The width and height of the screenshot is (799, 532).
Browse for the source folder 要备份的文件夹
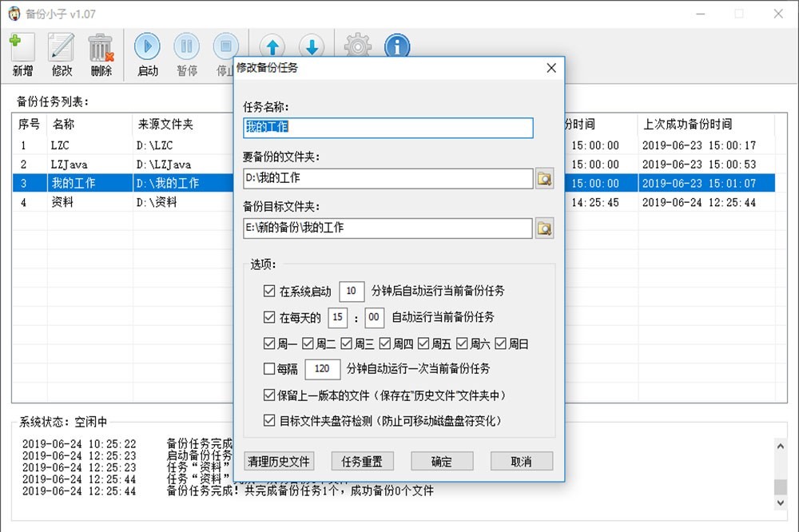pyautogui.click(x=544, y=178)
